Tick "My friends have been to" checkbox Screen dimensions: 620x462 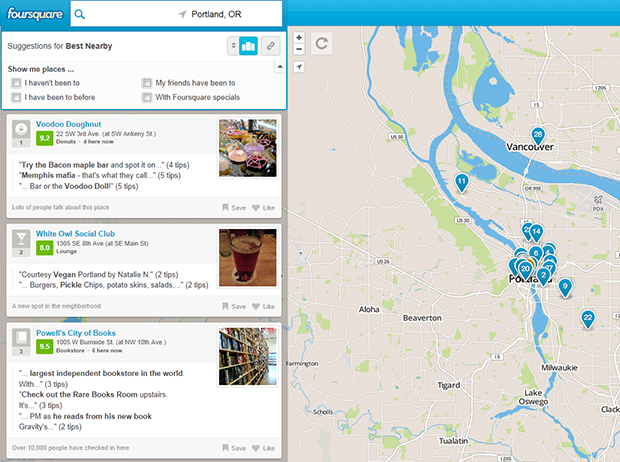tap(147, 83)
